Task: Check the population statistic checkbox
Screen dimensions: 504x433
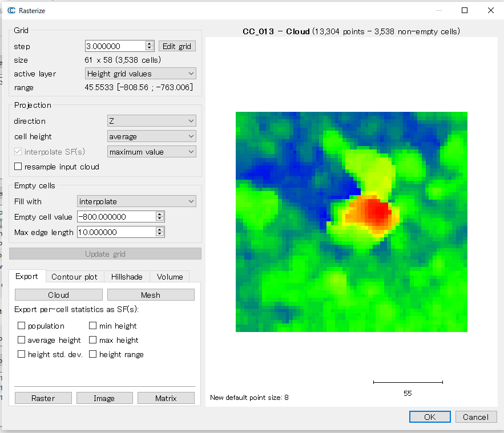Action: pyautogui.click(x=22, y=326)
